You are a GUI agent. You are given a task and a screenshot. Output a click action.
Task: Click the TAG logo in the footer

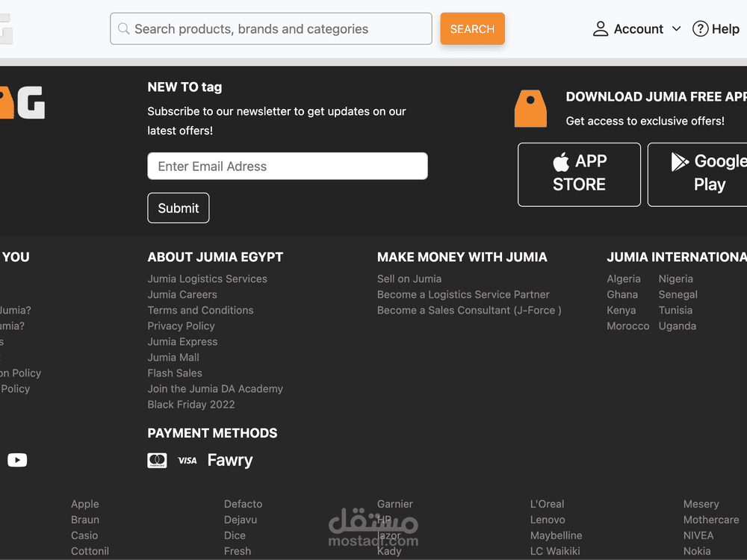point(22,102)
